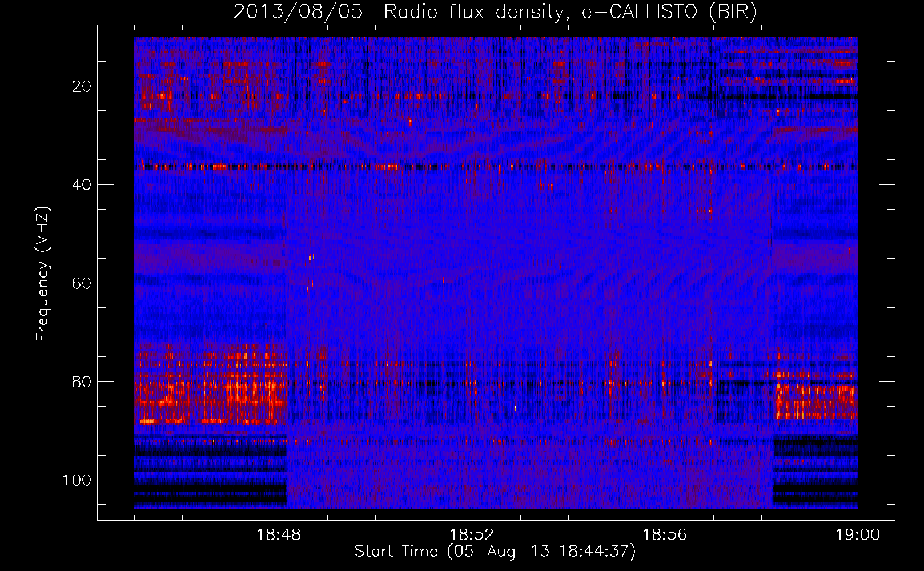
Task: Click the 18:52 time tick label
Action: point(472,535)
